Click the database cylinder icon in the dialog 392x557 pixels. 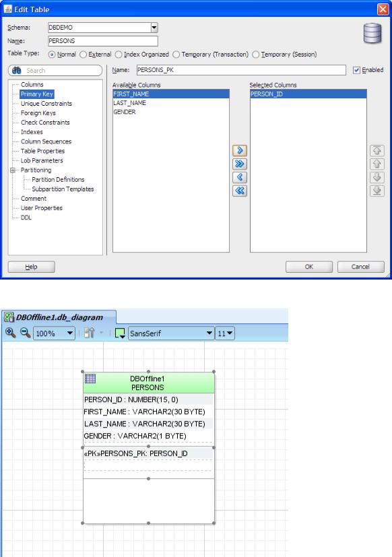click(x=372, y=34)
